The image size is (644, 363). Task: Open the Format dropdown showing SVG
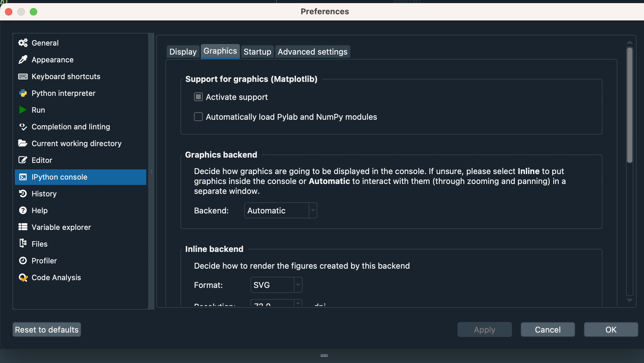coord(276,285)
